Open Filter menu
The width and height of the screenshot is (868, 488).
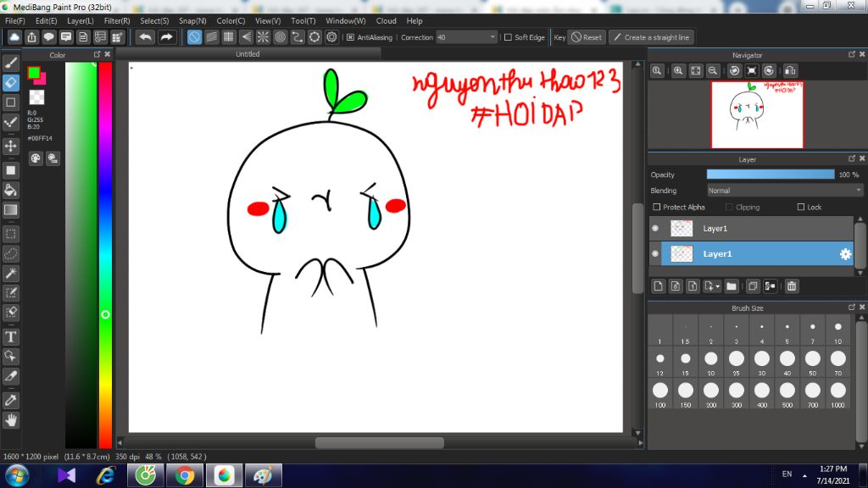pyautogui.click(x=117, y=20)
